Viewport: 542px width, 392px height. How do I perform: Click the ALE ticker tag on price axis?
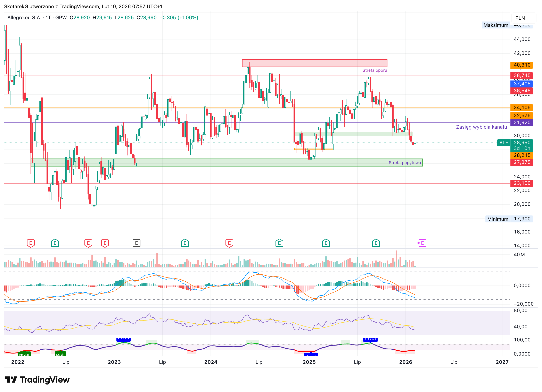pos(504,143)
